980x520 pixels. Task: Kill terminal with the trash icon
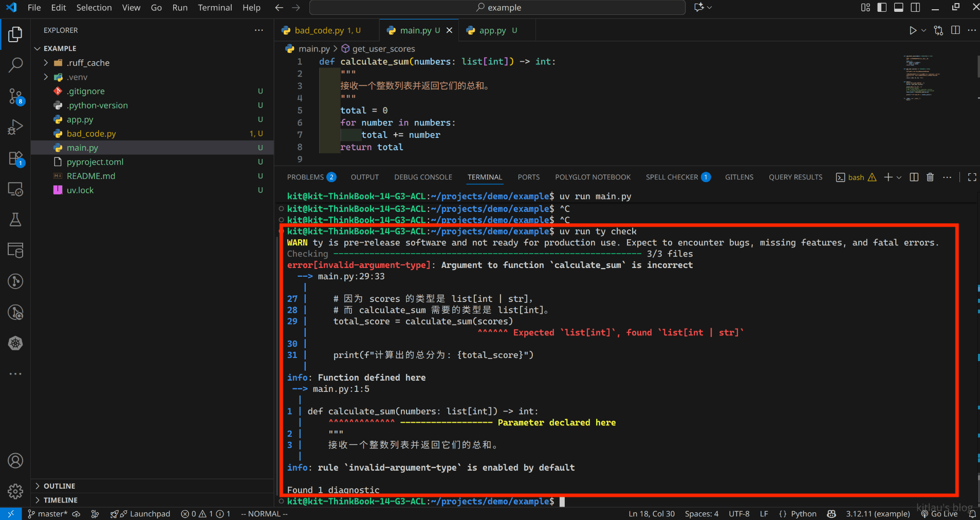coord(930,177)
